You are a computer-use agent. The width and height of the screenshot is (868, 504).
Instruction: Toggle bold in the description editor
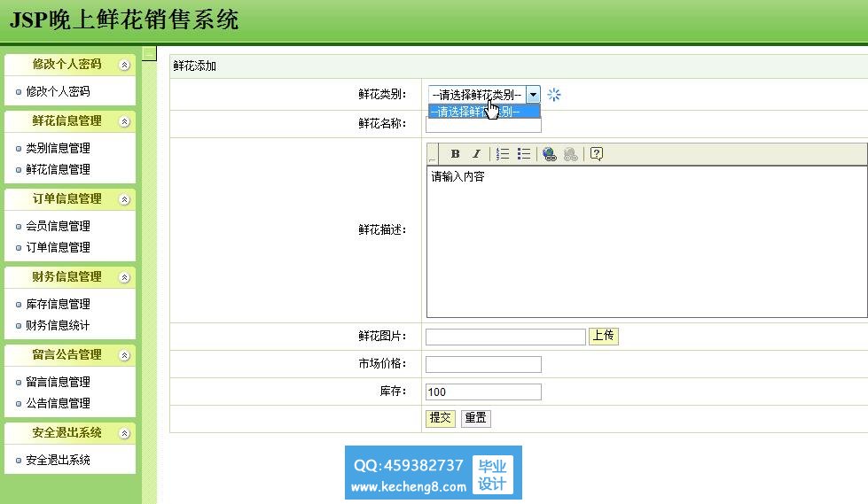click(x=455, y=154)
